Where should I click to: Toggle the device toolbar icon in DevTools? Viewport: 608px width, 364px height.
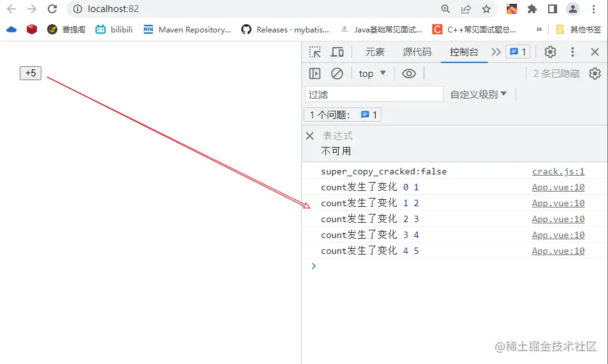[337, 52]
